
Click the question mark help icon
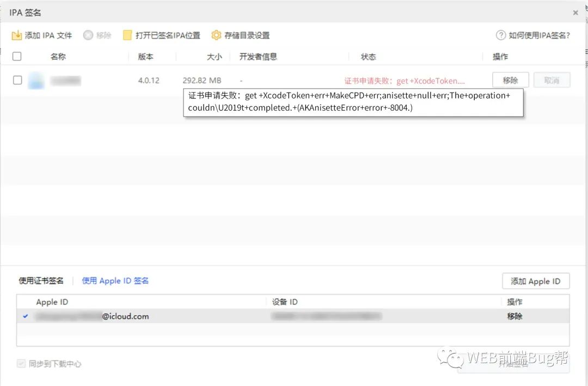point(500,35)
